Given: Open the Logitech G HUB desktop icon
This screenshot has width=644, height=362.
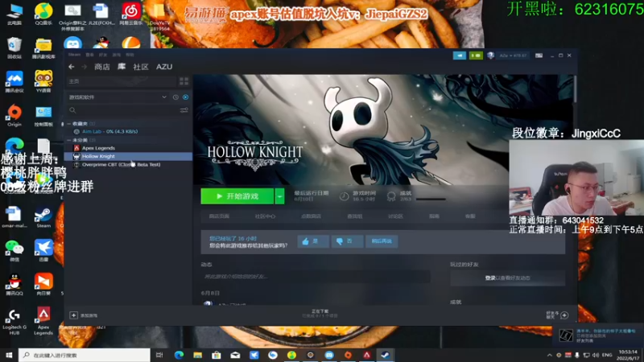Looking at the screenshot, I should 14,321.
